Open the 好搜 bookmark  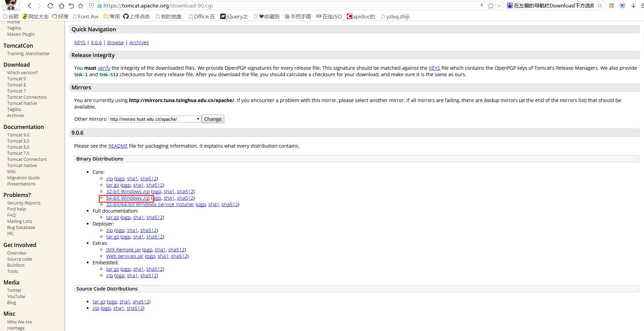[60, 16]
